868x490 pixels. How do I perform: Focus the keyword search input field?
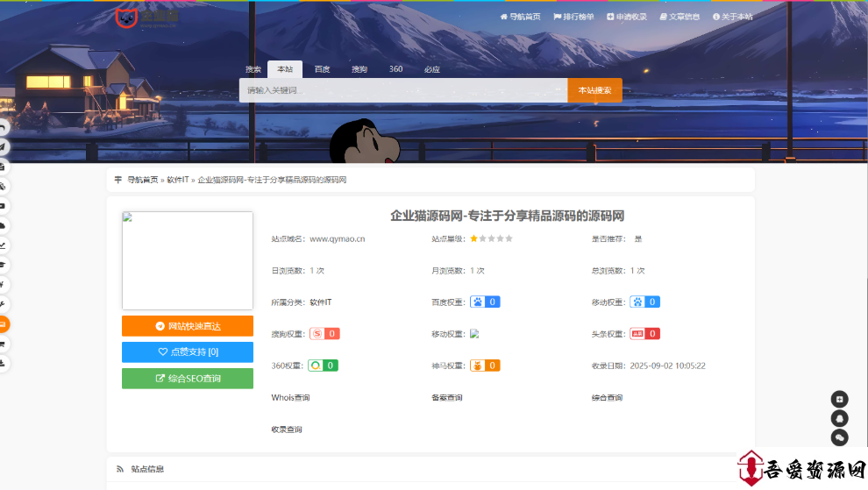(x=403, y=90)
